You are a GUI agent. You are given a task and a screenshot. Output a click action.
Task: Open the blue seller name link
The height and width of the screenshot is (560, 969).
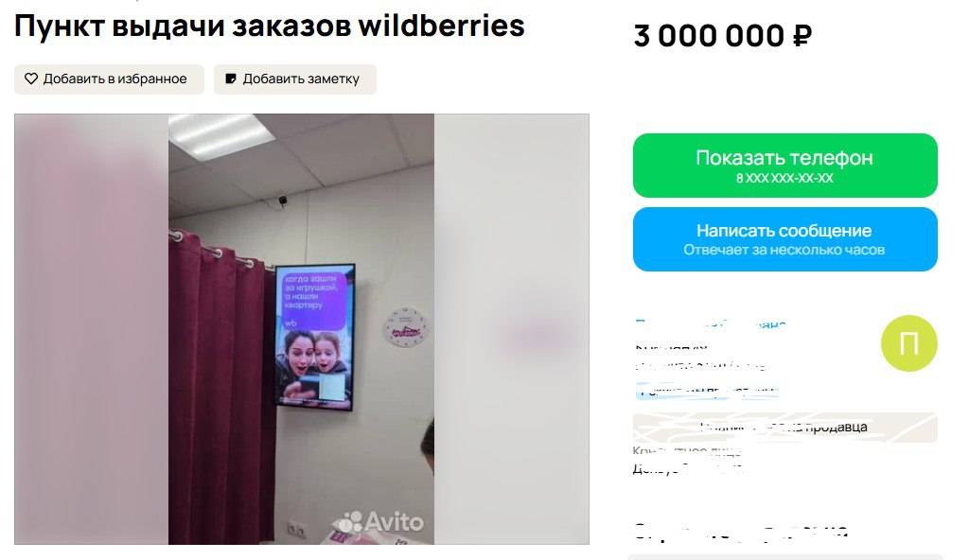[x=711, y=324]
